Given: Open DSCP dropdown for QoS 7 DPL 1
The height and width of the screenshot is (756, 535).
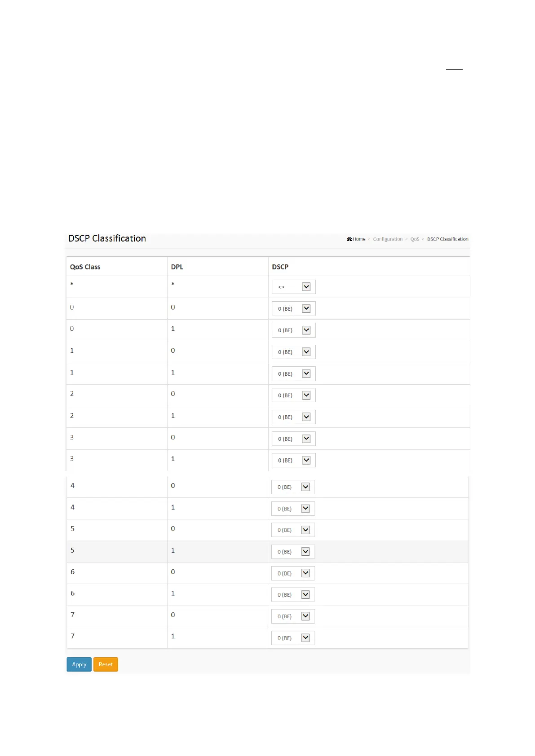Looking at the screenshot, I should coord(292,638).
